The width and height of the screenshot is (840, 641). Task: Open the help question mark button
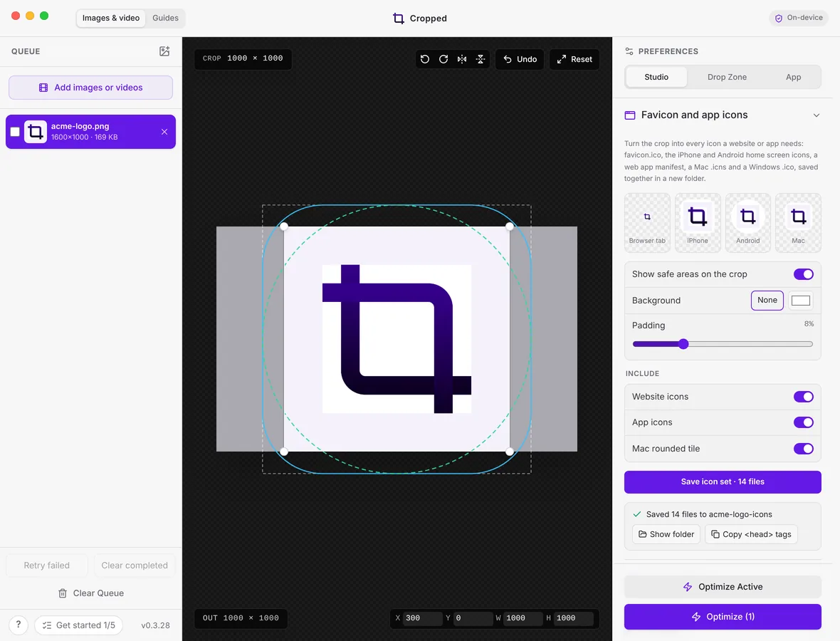click(19, 625)
